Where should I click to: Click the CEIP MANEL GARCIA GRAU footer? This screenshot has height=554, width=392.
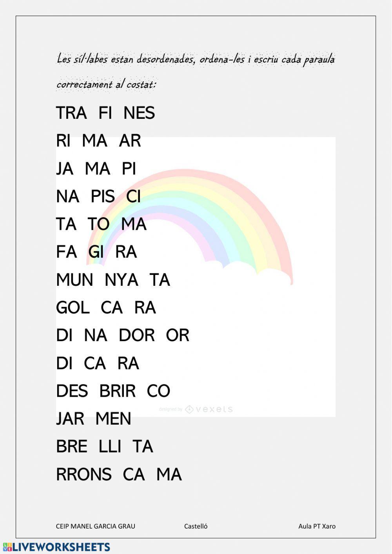(95, 526)
